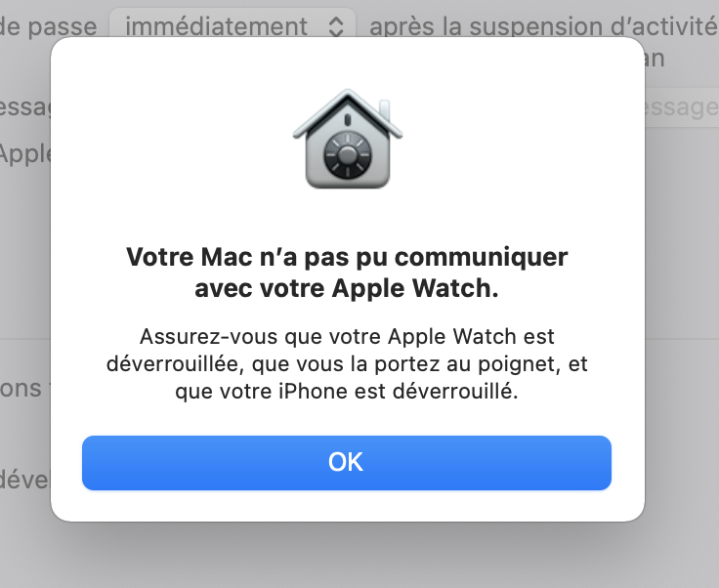Click the truncated "essag" label on the left edge
Image resolution: width=719 pixels, height=588 pixels.
coord(25,106)
